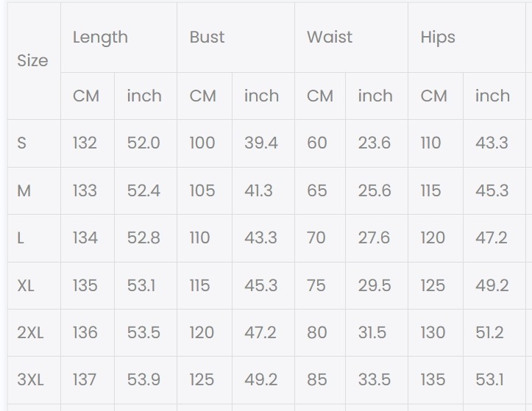Click the 2XL size row label
This screenshot has width=532, height=411.
pos(30,333)
